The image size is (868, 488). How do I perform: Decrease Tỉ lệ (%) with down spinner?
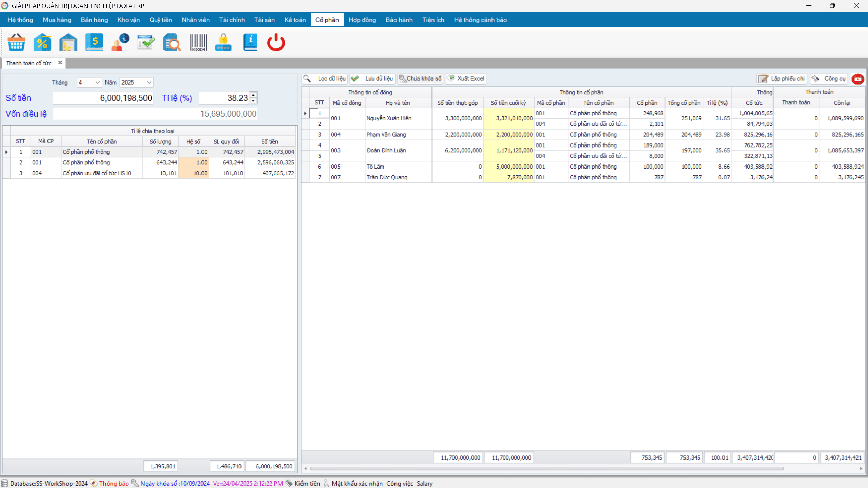[x=253, y=101]
